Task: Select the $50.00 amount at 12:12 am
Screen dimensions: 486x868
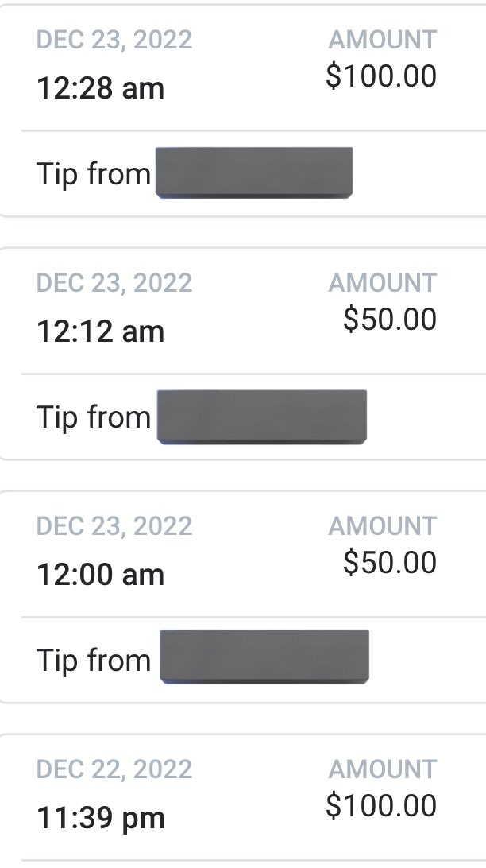Action: click(x=390, y=319)
